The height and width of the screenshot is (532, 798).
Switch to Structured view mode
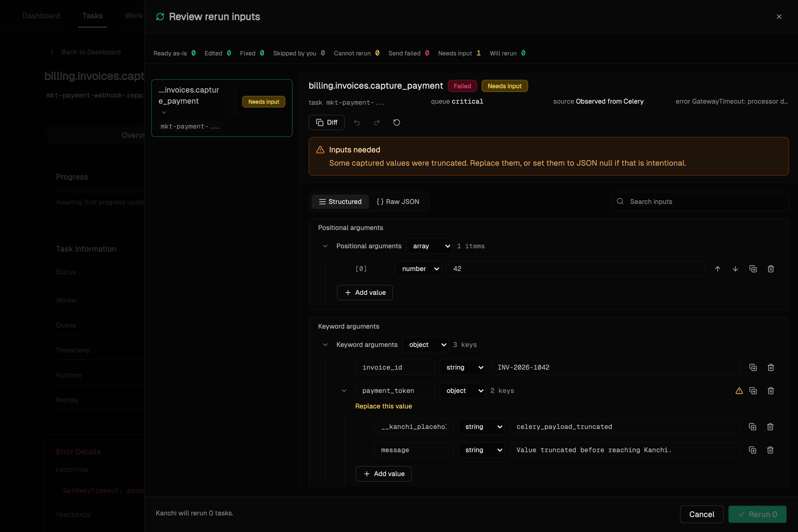point(340,201)
